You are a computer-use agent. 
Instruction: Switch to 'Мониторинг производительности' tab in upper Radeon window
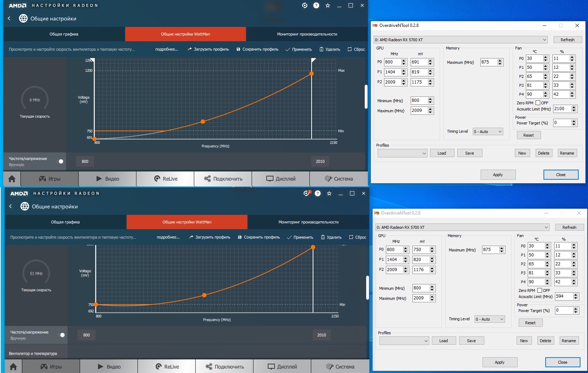coord(307,34)
